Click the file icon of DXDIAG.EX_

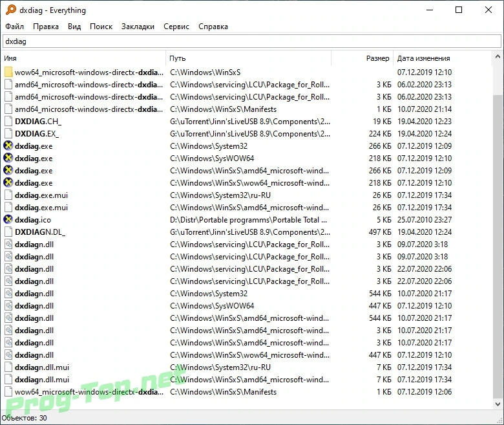click(8, 133)
